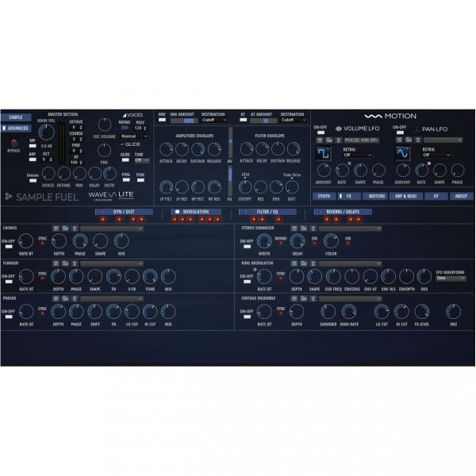476x476 pixels.
Task: Switch to the SYNTH tab
Action: (324, 196)
